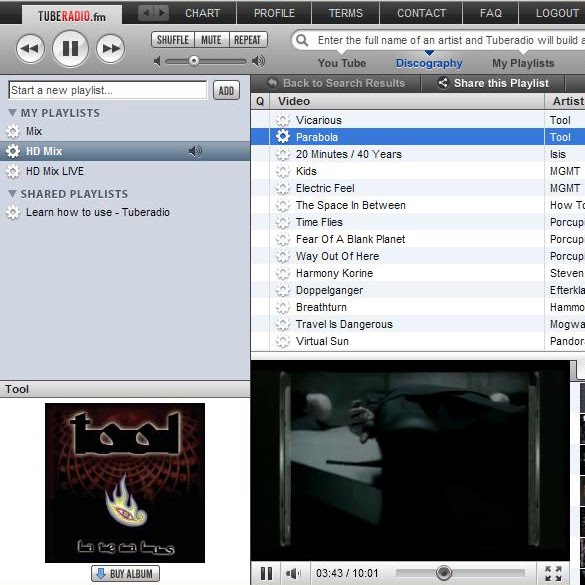The image size is (585, 585).
Task: Click the BUY ALBUM button
Action: coord(125,573)
